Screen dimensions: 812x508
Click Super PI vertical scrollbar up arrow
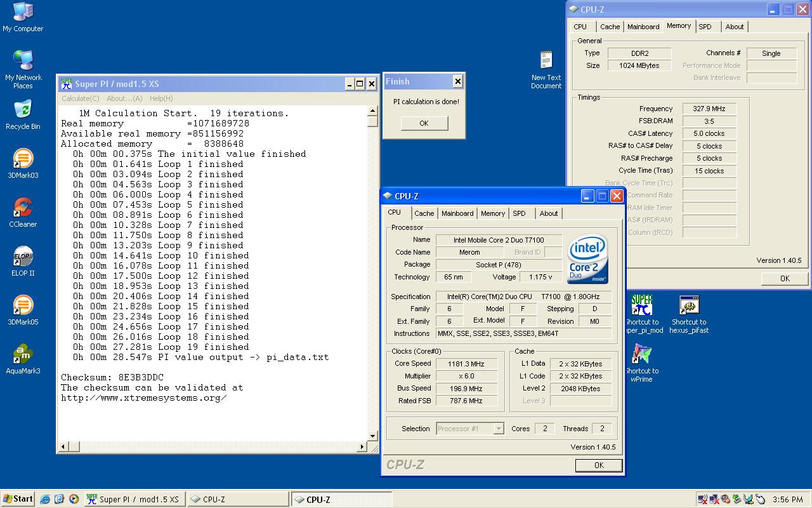point(372,111)
